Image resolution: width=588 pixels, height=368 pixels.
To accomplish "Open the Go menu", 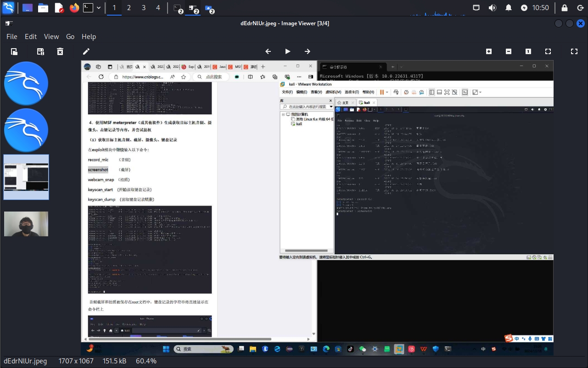I will 70,37.
